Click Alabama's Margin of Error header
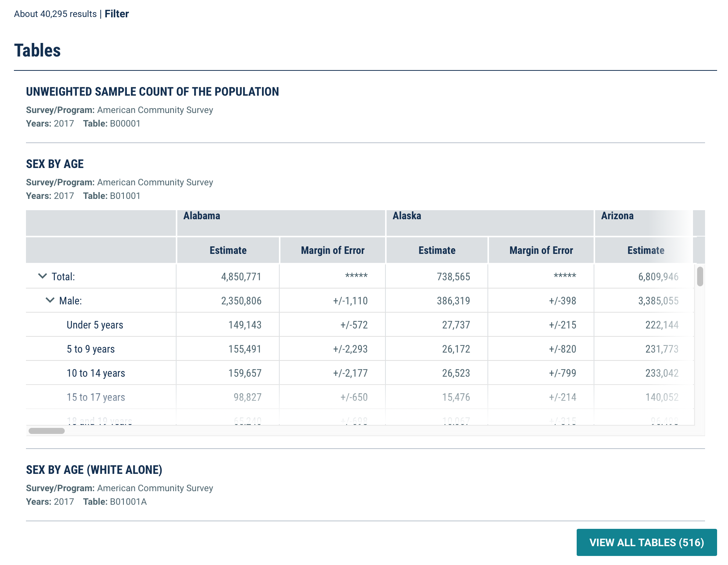The height and width of the screenshot is (565, 728). (x=332, y=250)
